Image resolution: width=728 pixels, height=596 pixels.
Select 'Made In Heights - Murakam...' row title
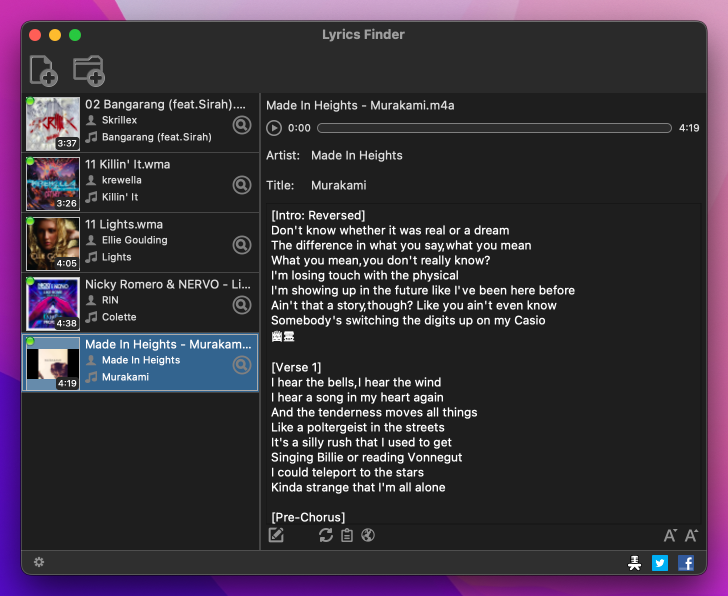168,344
